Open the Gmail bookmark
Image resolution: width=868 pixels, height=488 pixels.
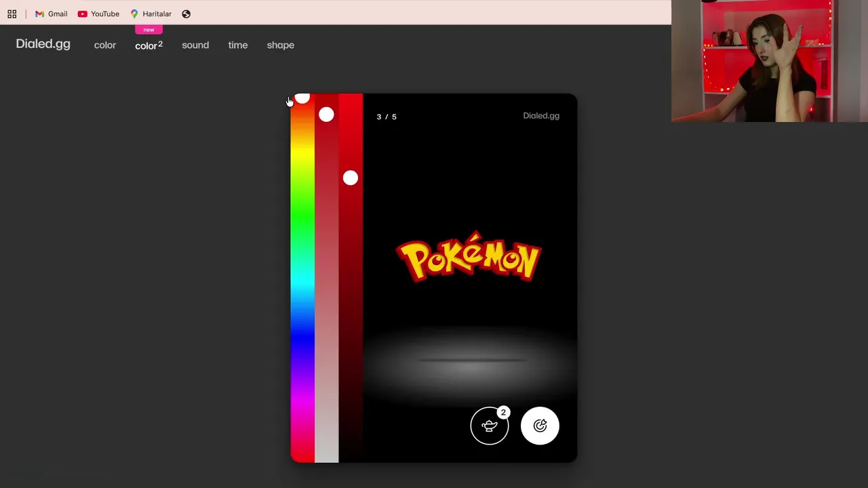pyautogui.click(x=51, y=14)
